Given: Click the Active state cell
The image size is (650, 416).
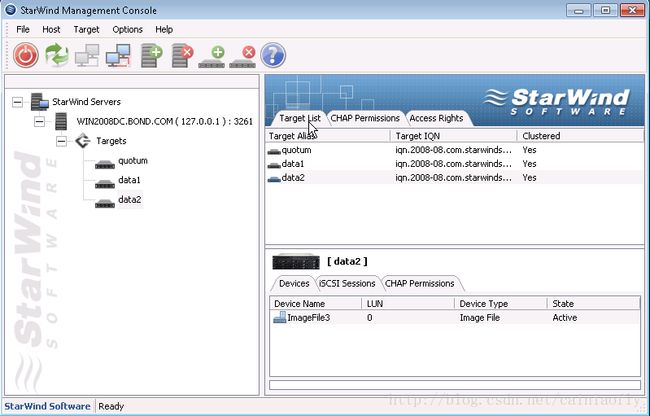Looking at the screenshot, I should click(565, 318).
